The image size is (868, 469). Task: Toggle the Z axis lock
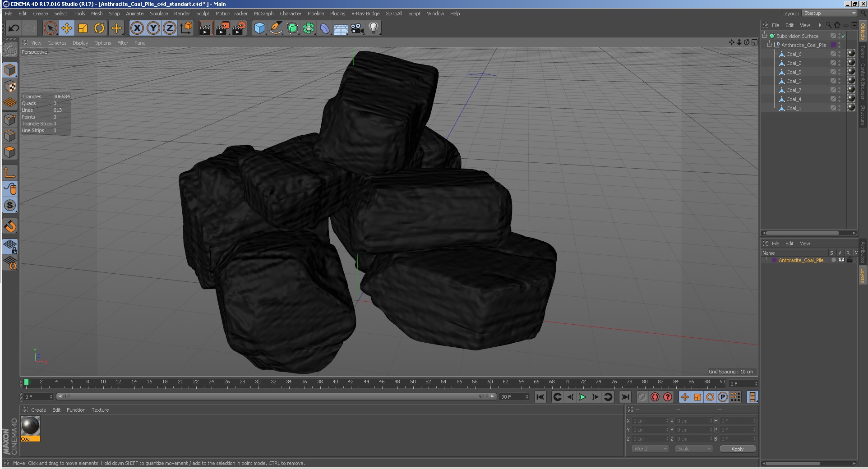pyautogui.click(x=170, y=28)
